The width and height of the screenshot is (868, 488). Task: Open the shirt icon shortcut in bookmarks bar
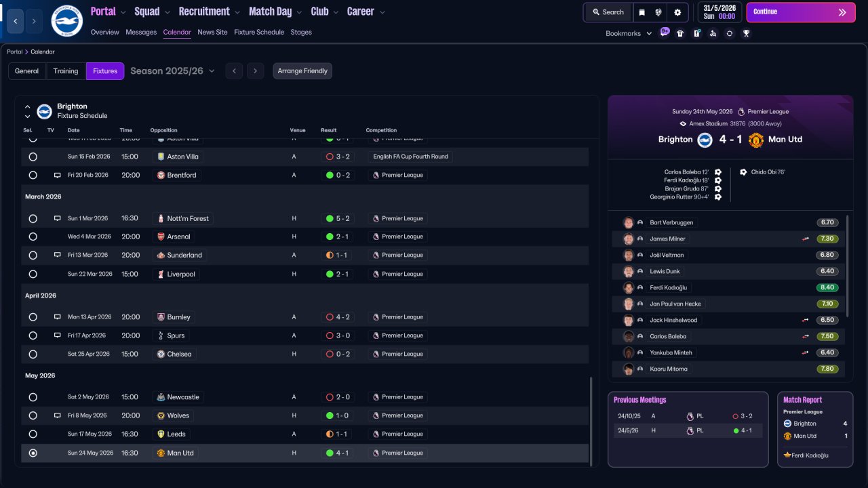(680, 33)
